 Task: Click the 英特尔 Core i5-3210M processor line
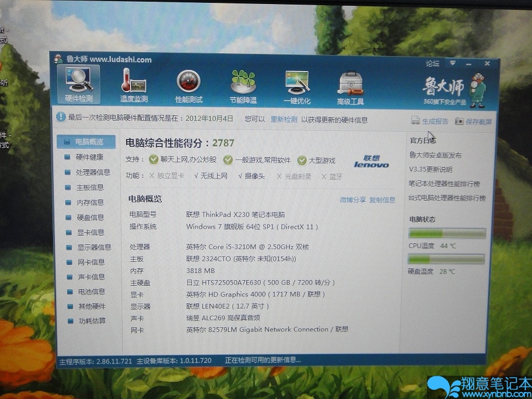(x=247, y=247)
